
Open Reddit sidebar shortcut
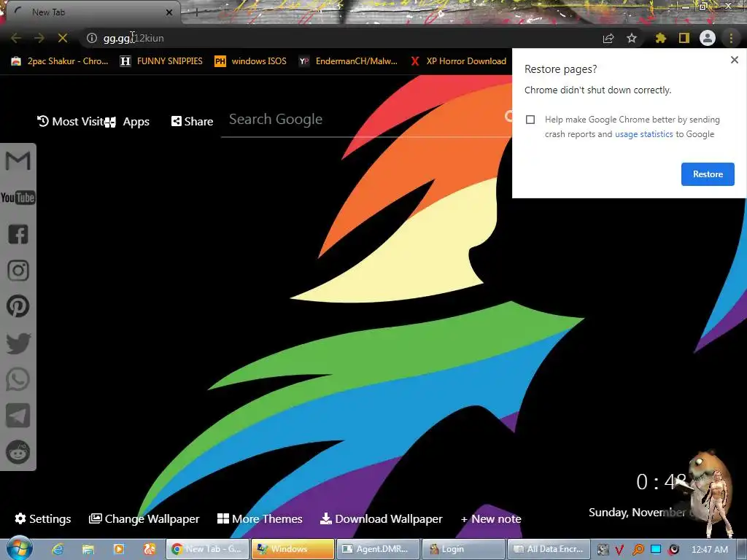[18, 452]
